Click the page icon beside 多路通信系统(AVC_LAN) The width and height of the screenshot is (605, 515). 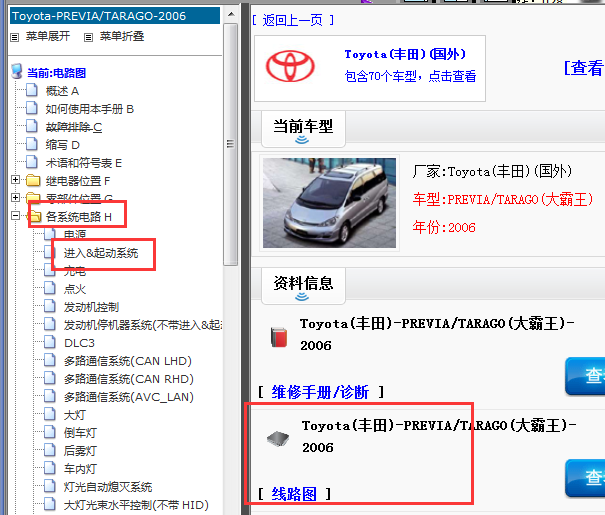click(49, 396)
